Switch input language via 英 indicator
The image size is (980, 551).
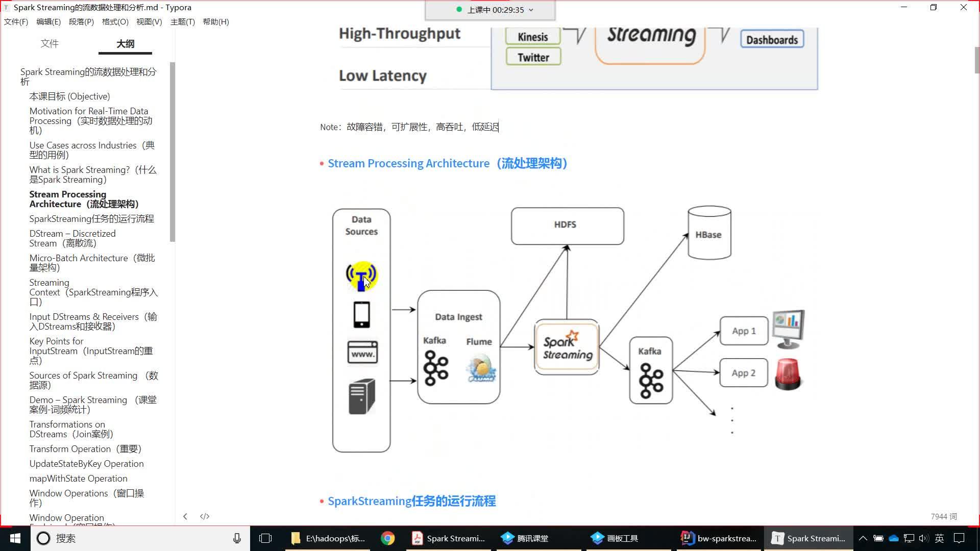[x=939, y=538]
